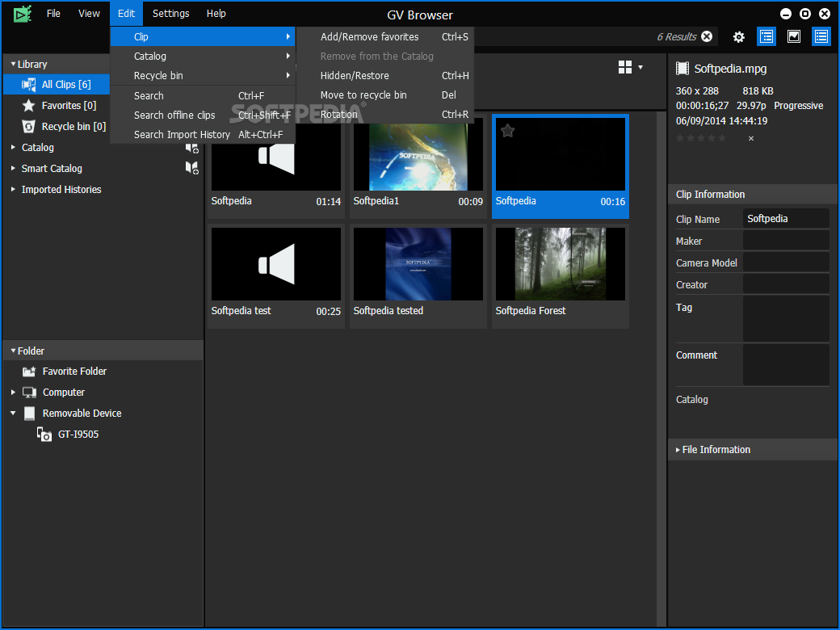
Task: Select the Softpedia tested clip thumbnail
Action: (418, 276)
